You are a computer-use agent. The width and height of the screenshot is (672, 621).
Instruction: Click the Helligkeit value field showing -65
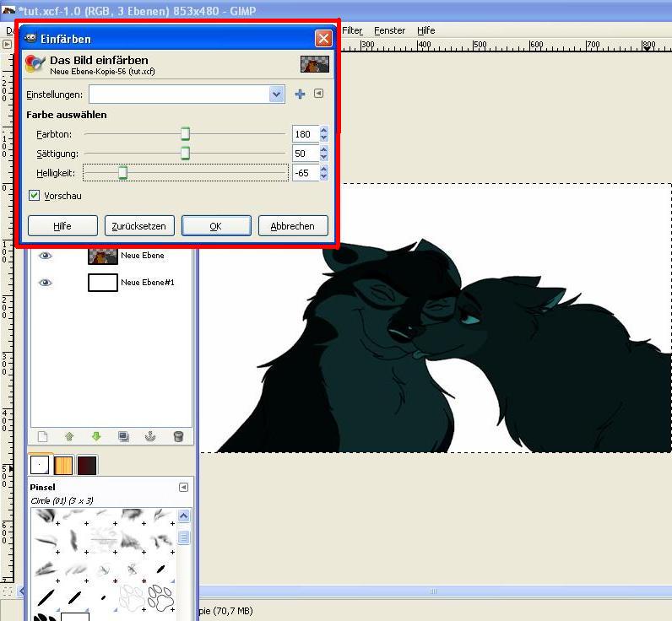[x=306, y=173]
